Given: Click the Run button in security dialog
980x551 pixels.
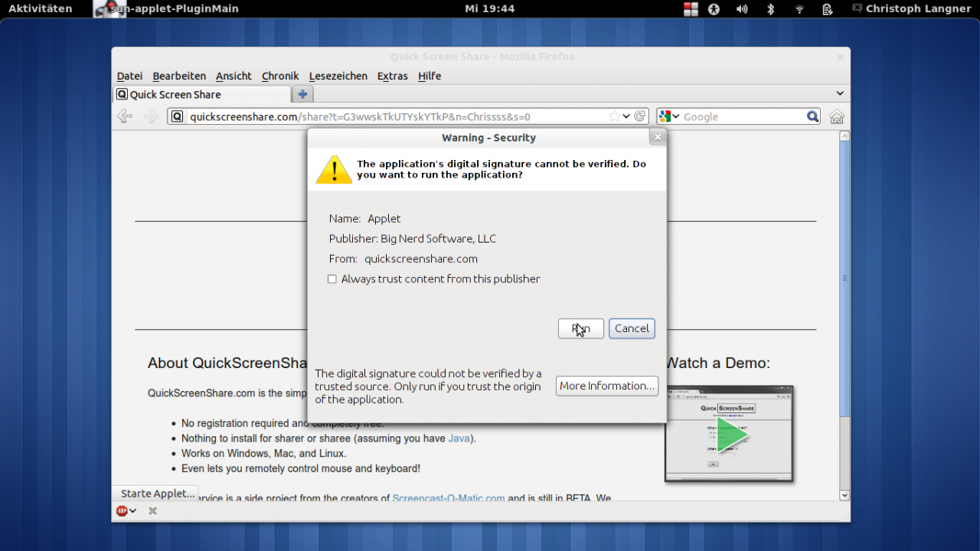Looking at the screenshot, I should pyautogui.click(x=581, y=328).
